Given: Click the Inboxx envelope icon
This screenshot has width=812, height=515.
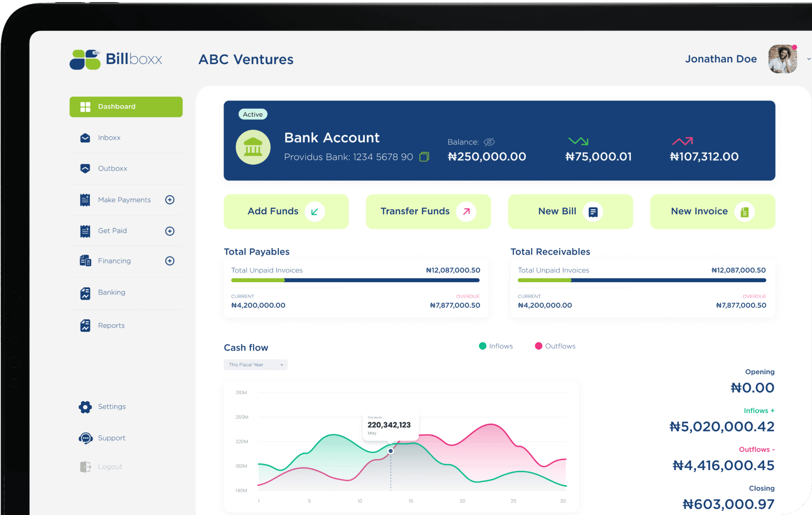Looking at the screenshot, I should [85, 138].
